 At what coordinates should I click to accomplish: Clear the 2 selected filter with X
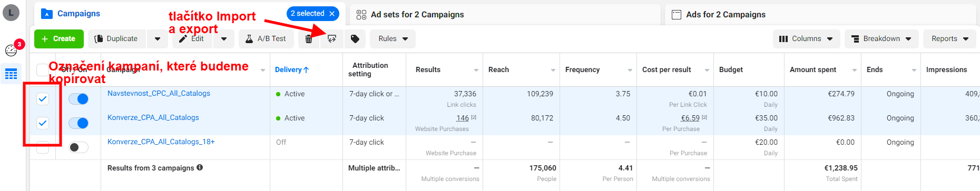[x=332, y=14]
